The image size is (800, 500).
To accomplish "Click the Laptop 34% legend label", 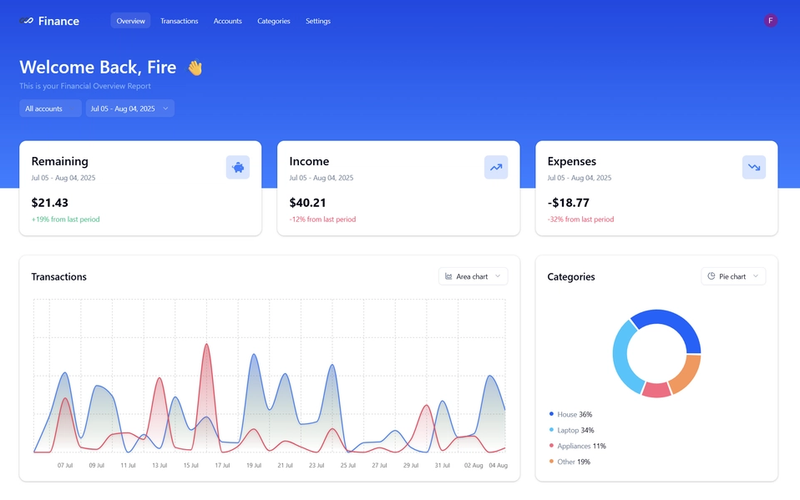I will [x=576, y=430].
